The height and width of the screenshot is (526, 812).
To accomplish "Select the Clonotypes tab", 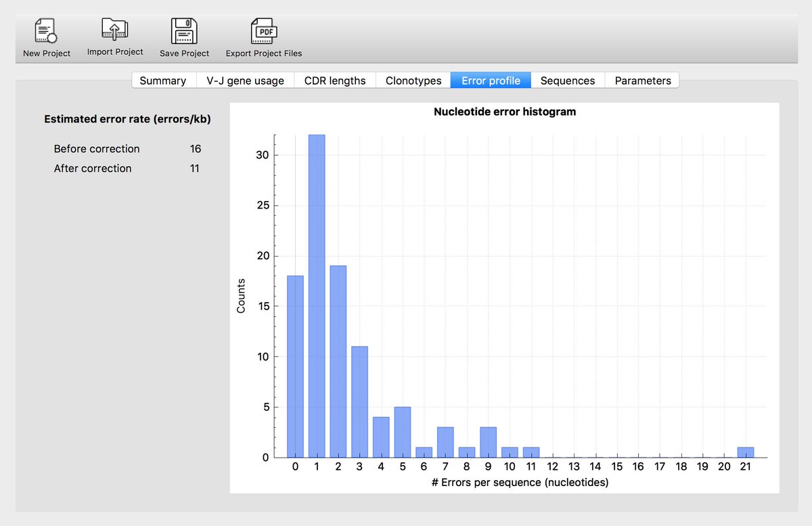I will pyautogui.click(x=413, y=81).
